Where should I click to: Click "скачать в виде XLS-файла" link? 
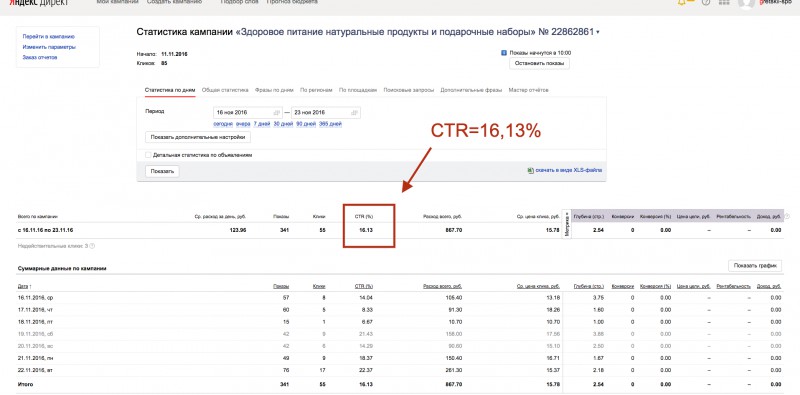point(568,170)
